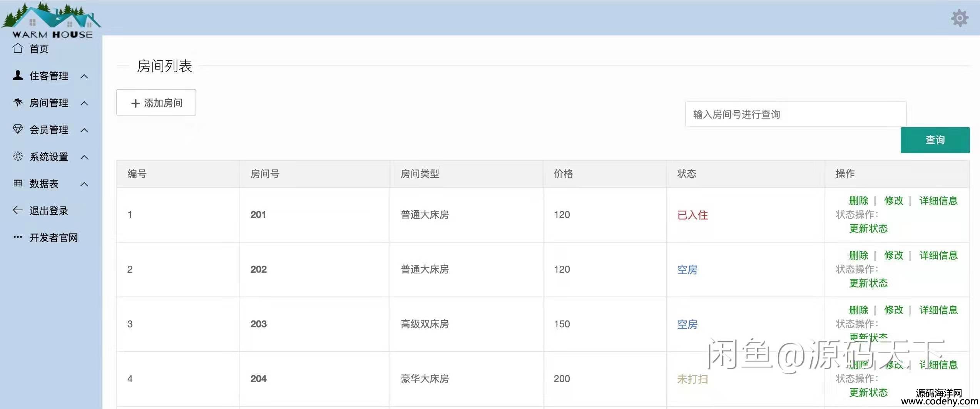980x409 pixels.
Task: Toggle the 会员管理 submenu chevron
Action: click(84, 130)
